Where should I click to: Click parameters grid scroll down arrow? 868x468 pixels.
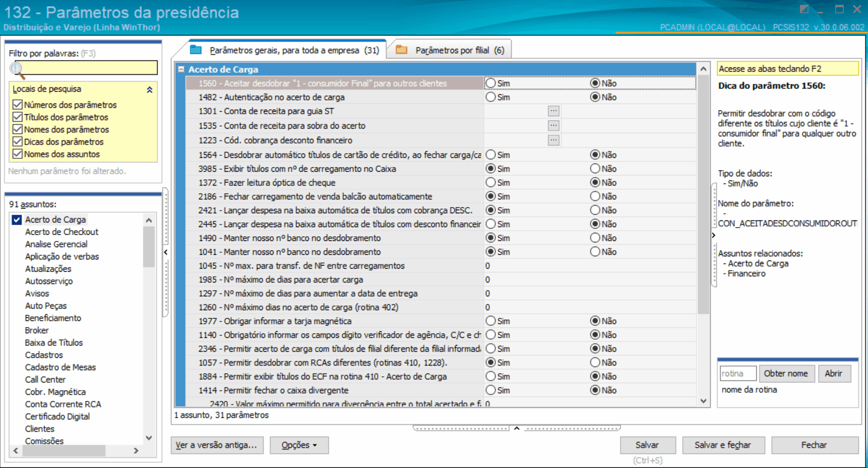[x=703, y=401]
